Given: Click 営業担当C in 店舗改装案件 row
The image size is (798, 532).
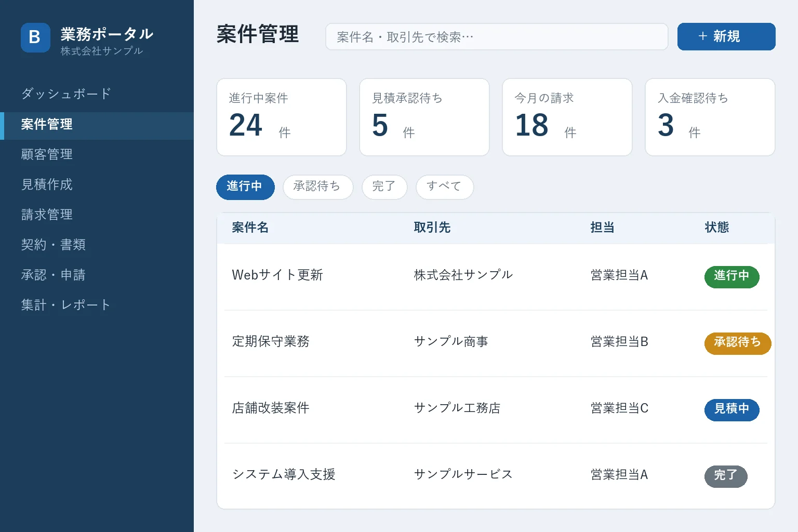Looking at the screenshot, I should pyautogui.click(x=619, y=408).
